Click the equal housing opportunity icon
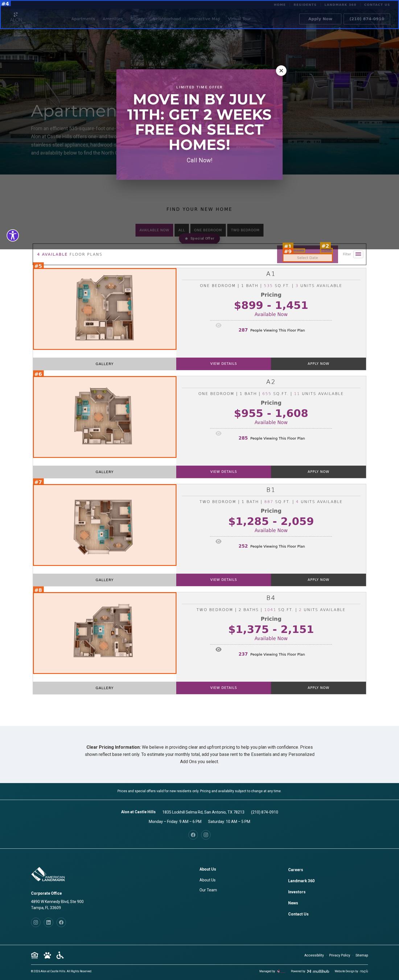 (x=34, y=955)
